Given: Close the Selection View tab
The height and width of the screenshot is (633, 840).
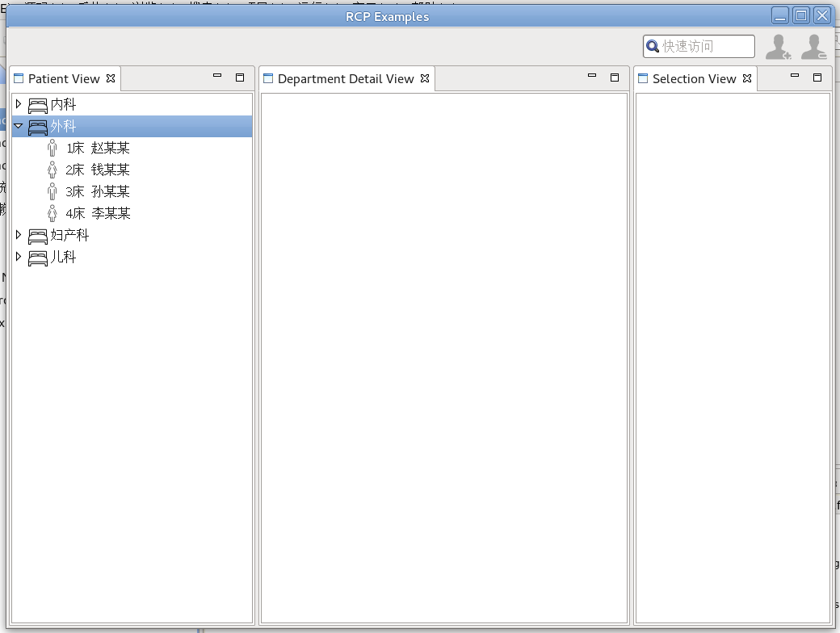Looking at the screenshot, I should click(747, 78).
